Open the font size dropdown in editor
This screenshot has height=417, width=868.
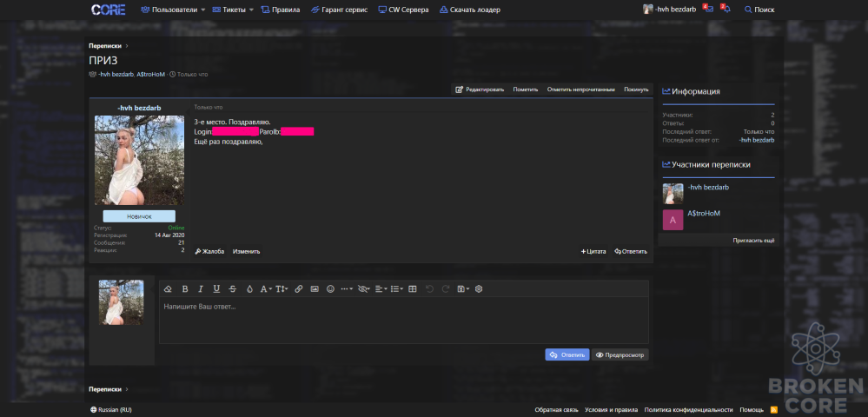point(282,288)
